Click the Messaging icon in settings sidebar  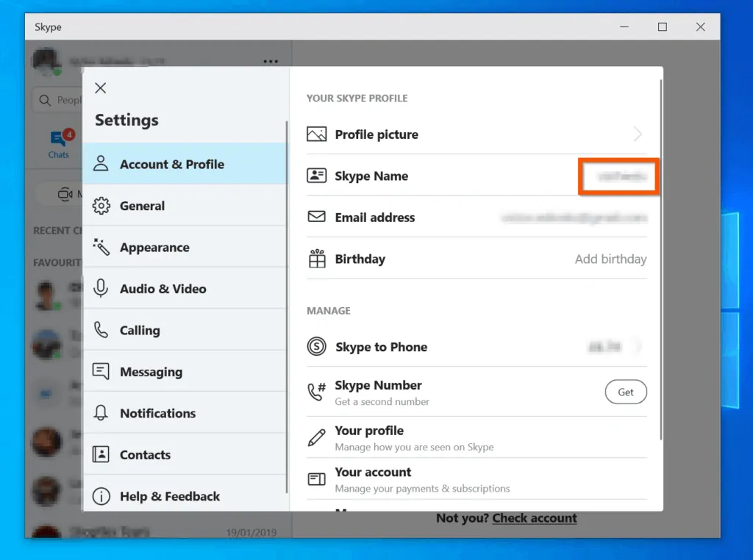click(x=100, y=371)
